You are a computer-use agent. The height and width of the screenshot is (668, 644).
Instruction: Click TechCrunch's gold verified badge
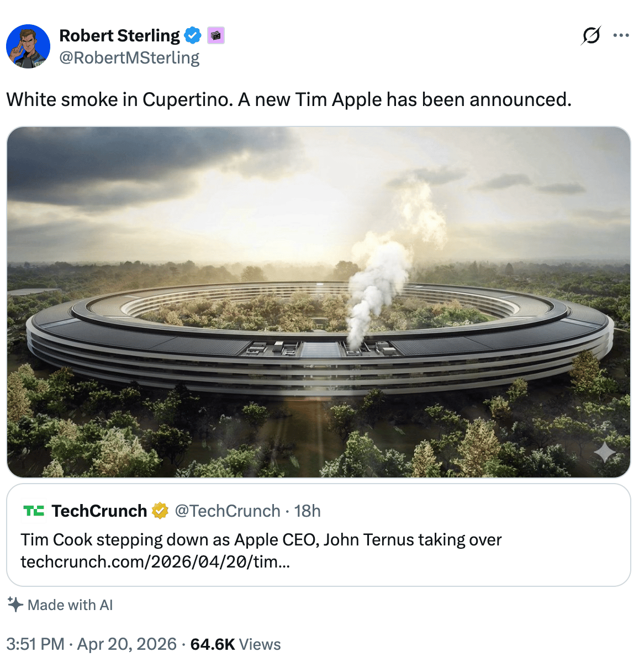point(160,511)
